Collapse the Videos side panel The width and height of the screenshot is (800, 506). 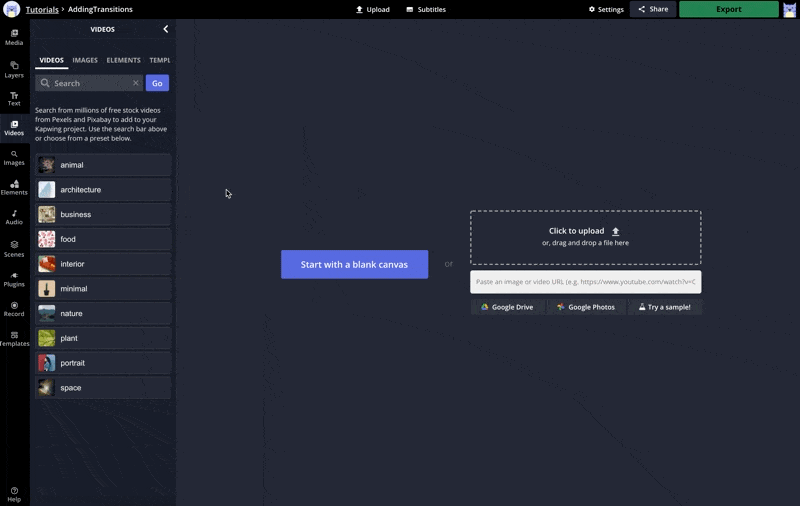point(165,29)
